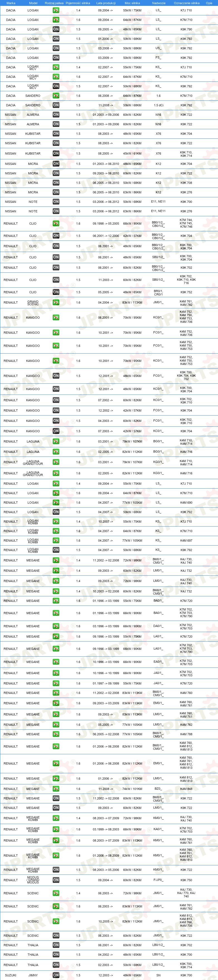The height and width of the screenshot is (980, 218).
Task: Click the Opis column header
Action: (x=209, y=3)
